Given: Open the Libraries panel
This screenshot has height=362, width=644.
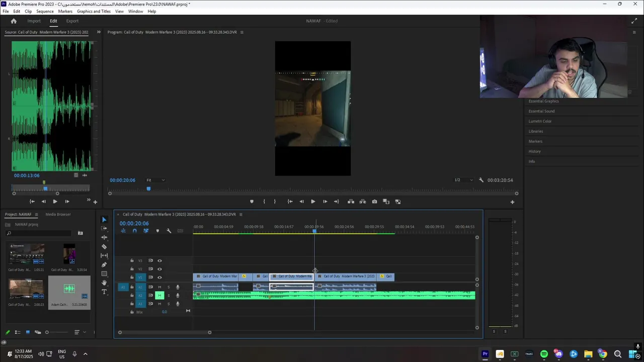Looking at the screenshot, I should pos(536,131).
